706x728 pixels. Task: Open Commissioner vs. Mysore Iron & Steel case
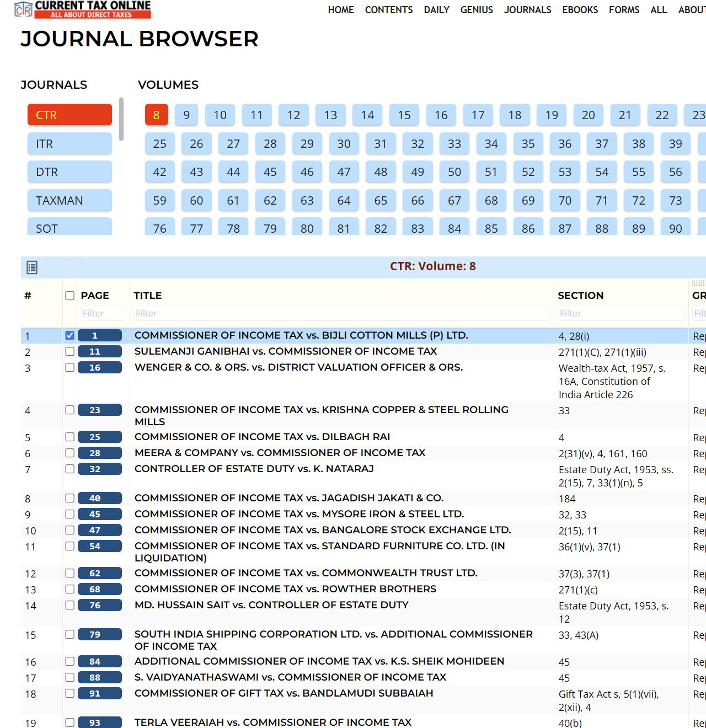click(299, 514)
